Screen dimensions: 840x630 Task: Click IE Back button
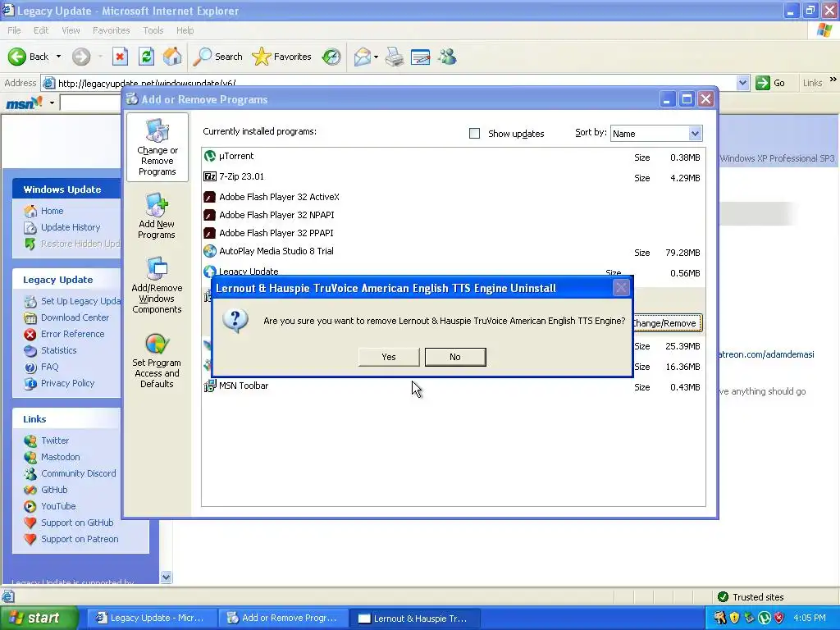click(29, 57)
